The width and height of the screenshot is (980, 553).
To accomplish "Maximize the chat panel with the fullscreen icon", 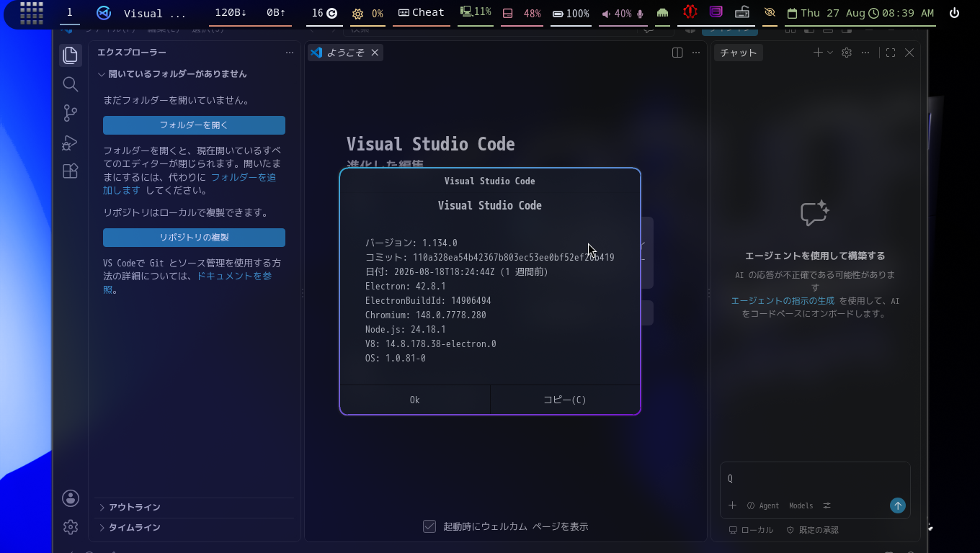I will (x=891, y=53).
